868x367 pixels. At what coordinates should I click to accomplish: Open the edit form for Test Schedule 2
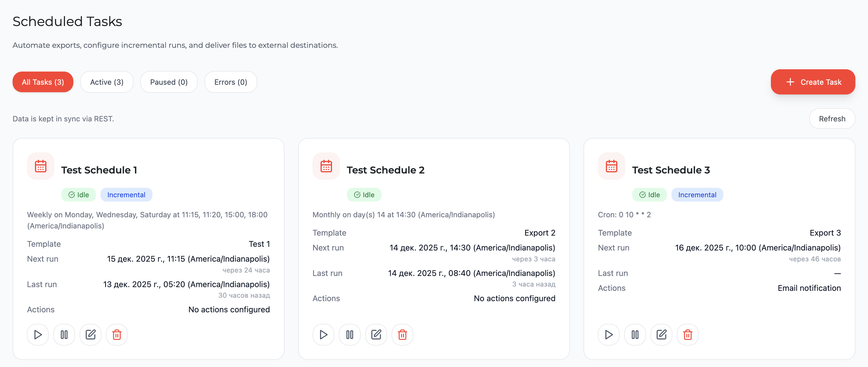coord(376,334)
